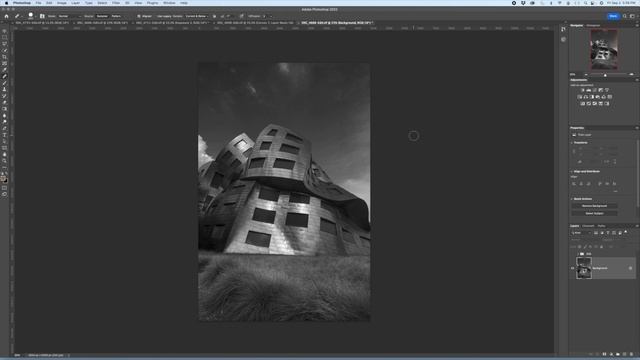
Task: Click the foreground color swatch in the toolbar
Action: (x=3, y=179)
